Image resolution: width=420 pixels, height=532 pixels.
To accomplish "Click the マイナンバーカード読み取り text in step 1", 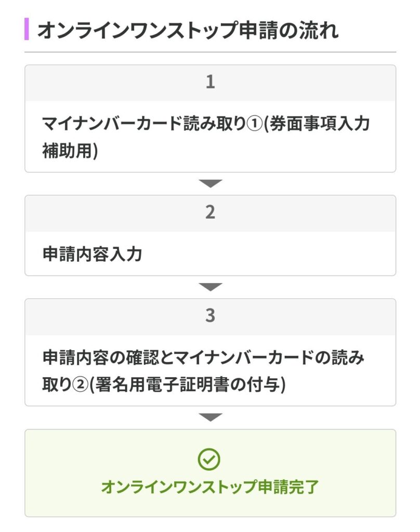I will (143, 125).
